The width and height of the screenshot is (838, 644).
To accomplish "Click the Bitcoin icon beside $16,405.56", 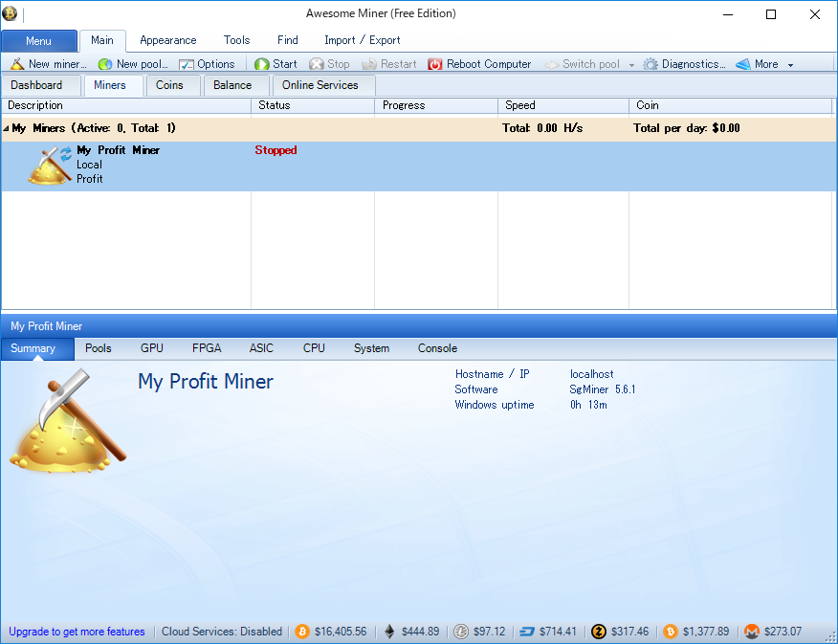I will [x=302, y=632].
